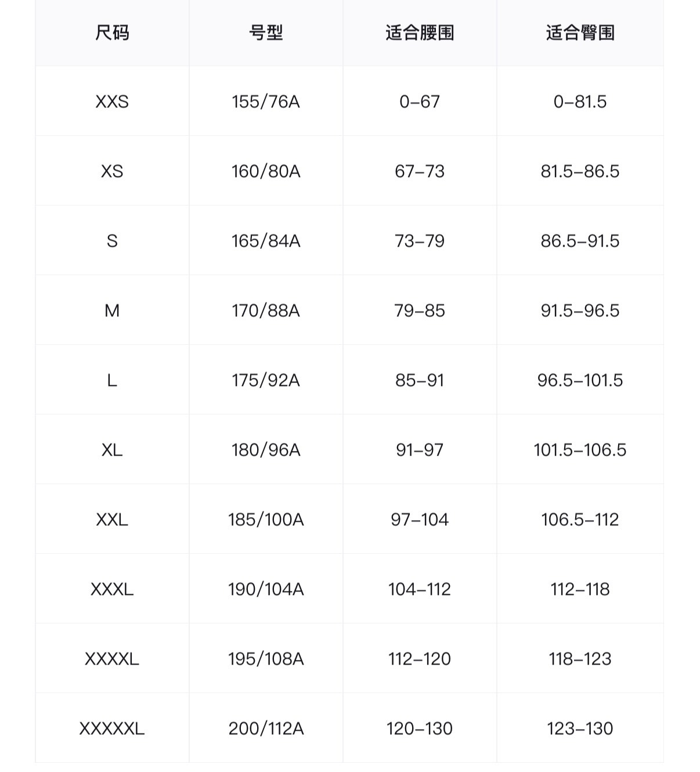Click the 适合臀围 column header

pos(580,33)
